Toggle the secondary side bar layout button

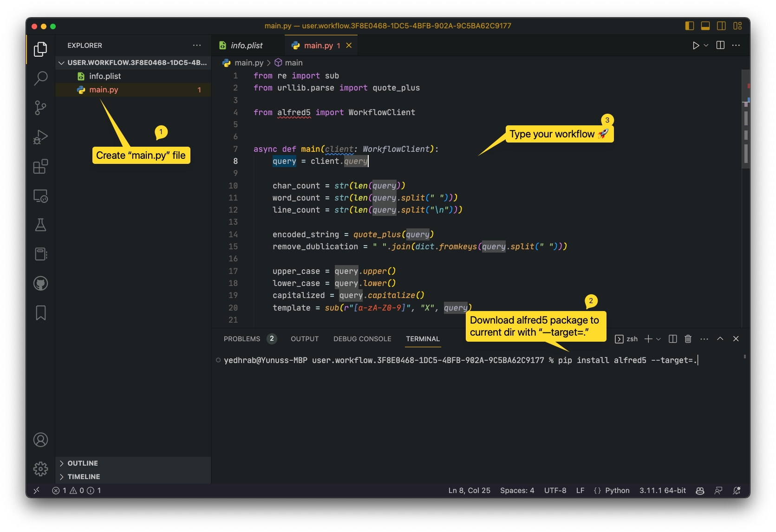[x=721, y=26]
